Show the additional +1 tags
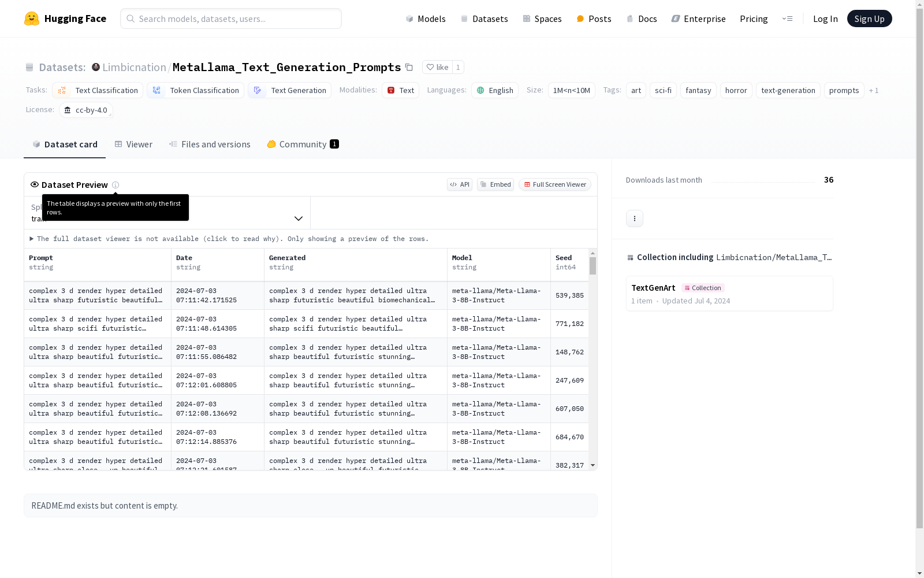 874,90
